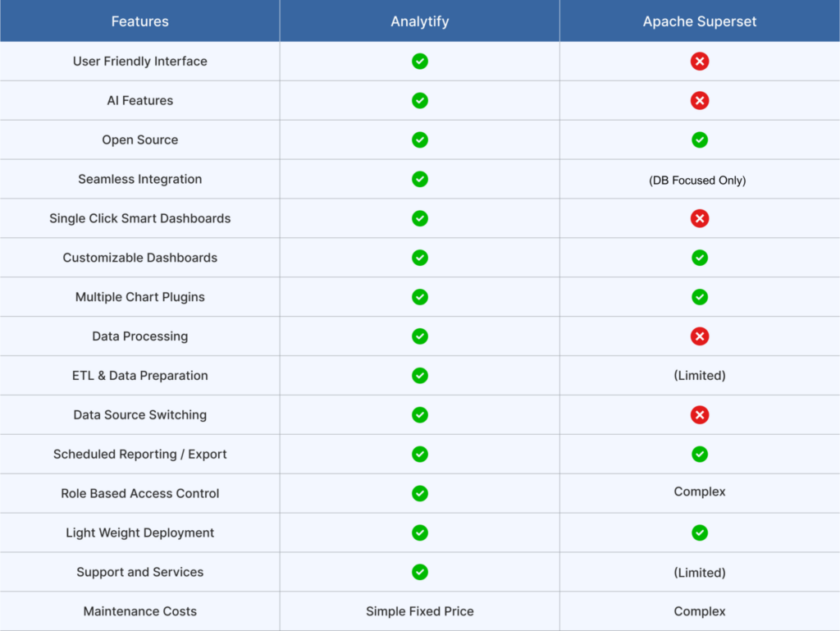The image size is (840, 631).
Task: Select the Customizable Dashboards label
Action: click(x=139, y=258)
